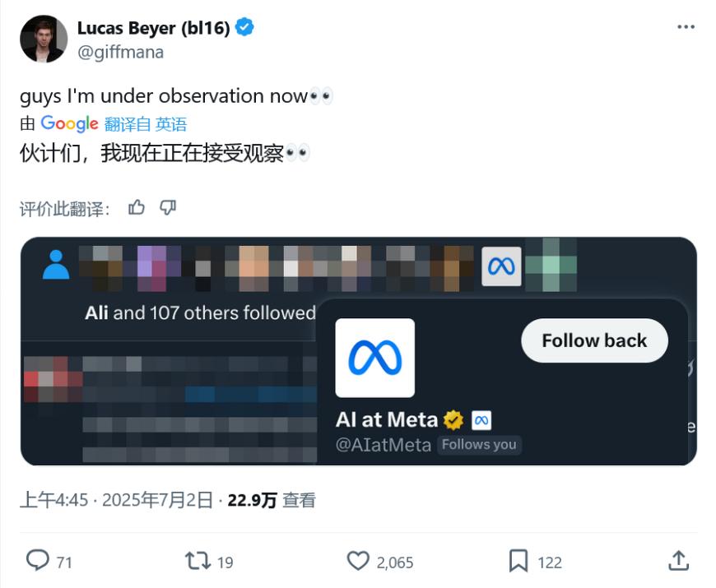The image size is (716, 588).
Task: Open the large AI at Meta logo avatar
Action: [x=375, y=358]
